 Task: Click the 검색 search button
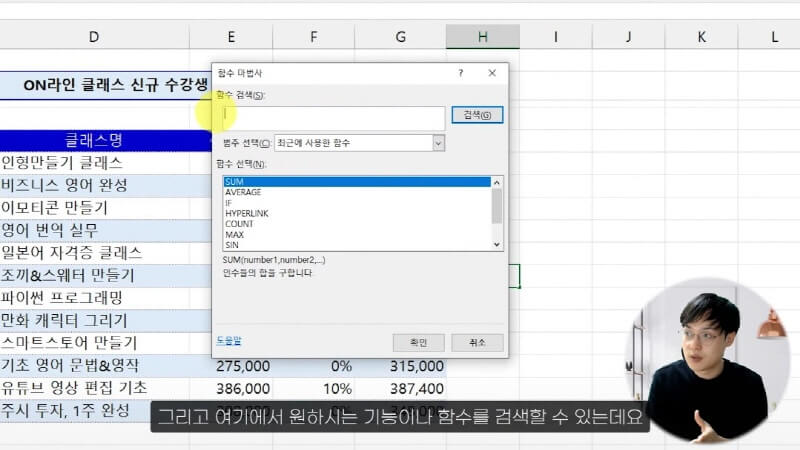477,115
